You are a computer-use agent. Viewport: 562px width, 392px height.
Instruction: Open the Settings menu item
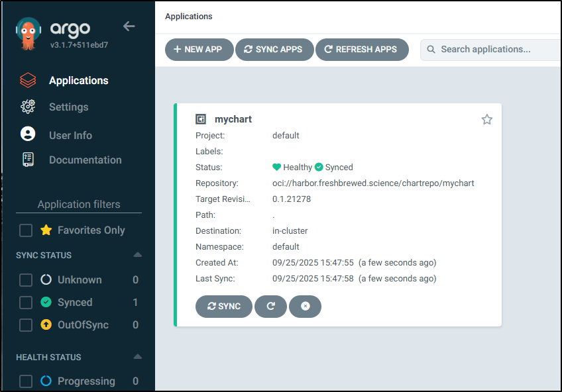(x=68, y=107)
